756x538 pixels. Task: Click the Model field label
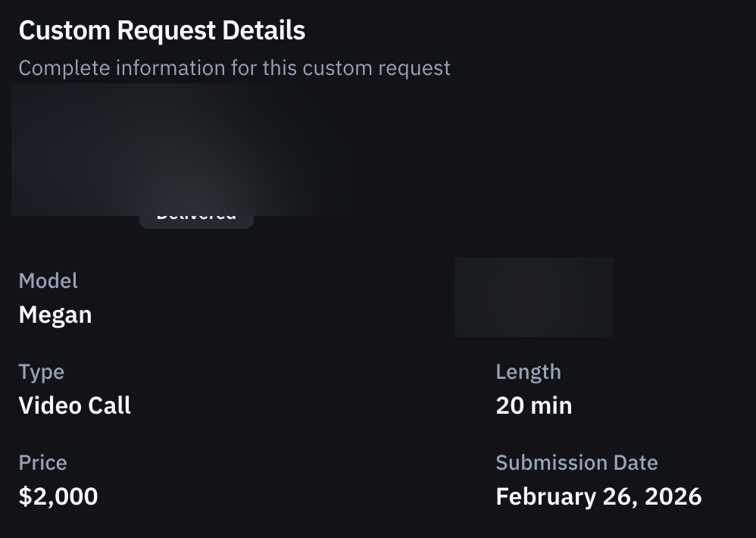(x=48, y=280)
